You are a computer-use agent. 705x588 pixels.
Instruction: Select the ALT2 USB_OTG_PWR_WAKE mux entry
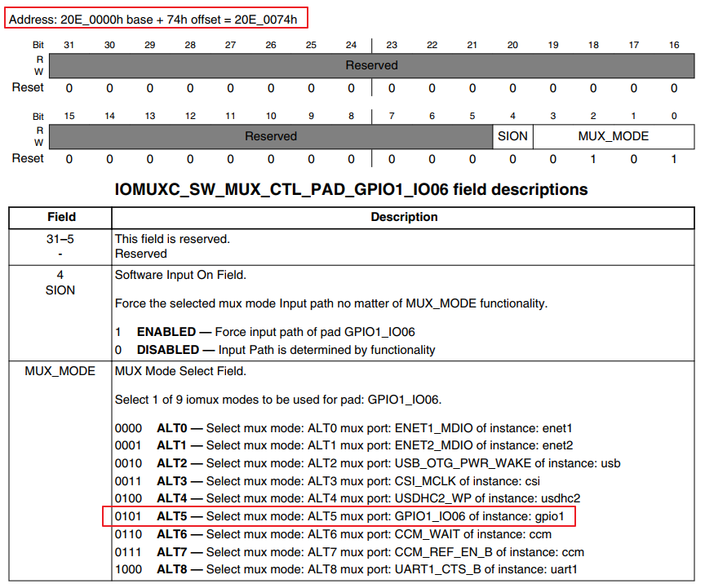(x=368, y=463)
